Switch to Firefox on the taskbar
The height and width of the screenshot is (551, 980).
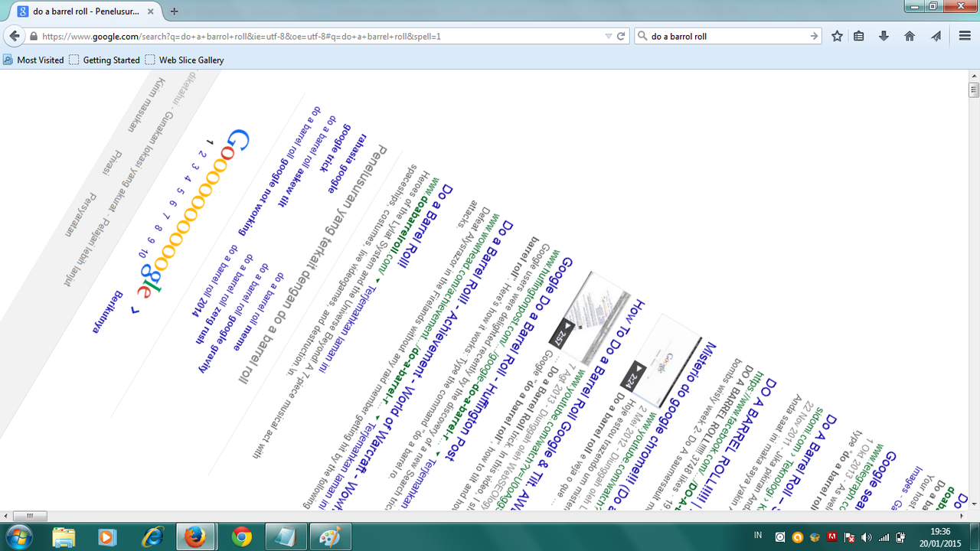(197, 537)
